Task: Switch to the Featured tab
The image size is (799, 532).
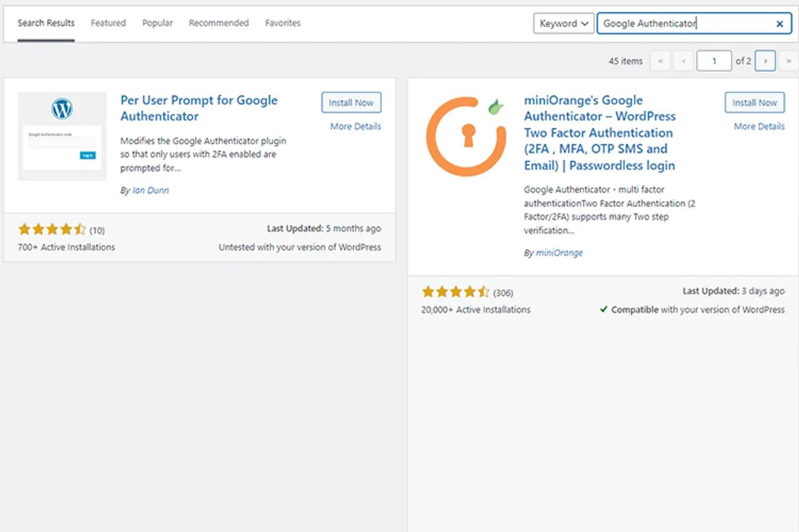Action: click(x=108, y=23)
